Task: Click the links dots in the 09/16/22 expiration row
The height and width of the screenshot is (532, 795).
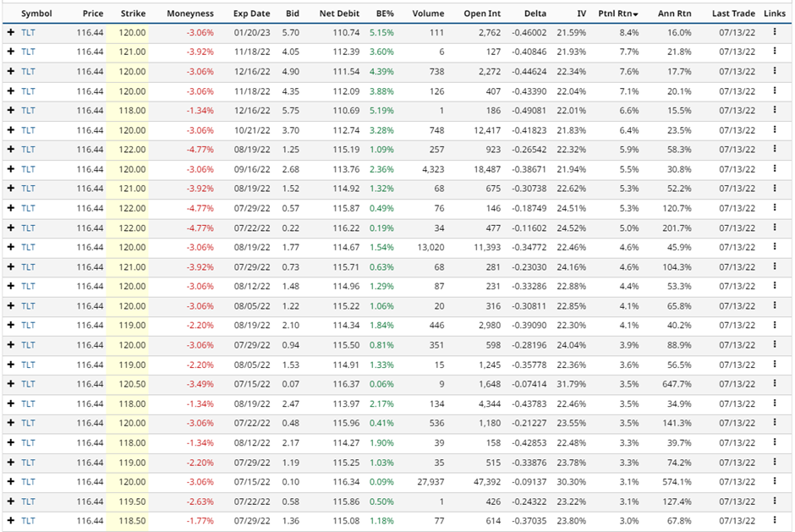Action: point(774,169)
